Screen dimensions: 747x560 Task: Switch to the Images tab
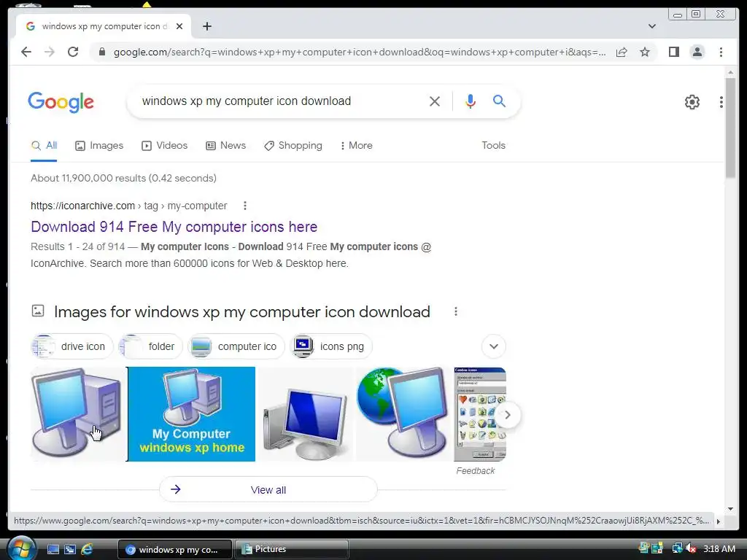coord(99,146)
